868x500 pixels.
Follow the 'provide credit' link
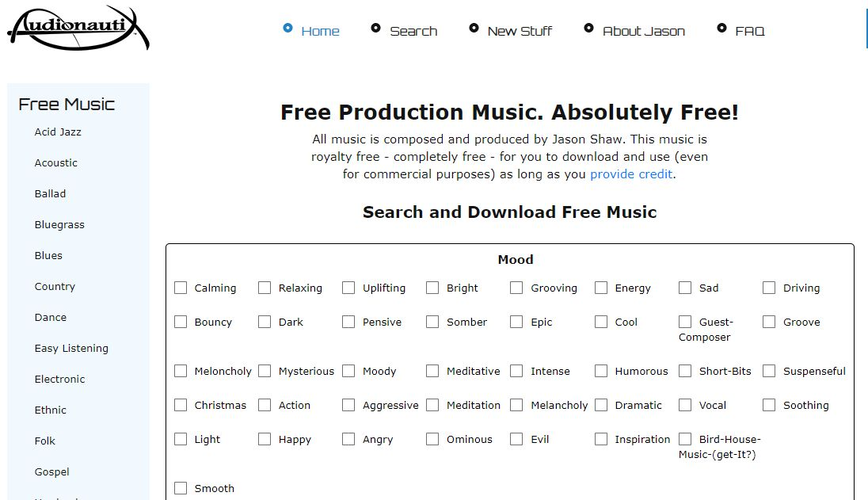point(631,174)
